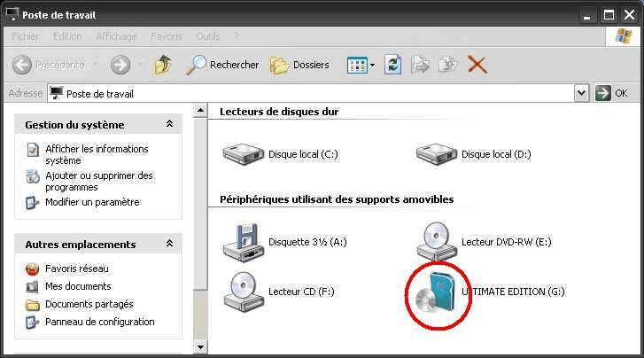The image size is (644, 358).
Task: Open the Outils menu
Action: (208, 36)
